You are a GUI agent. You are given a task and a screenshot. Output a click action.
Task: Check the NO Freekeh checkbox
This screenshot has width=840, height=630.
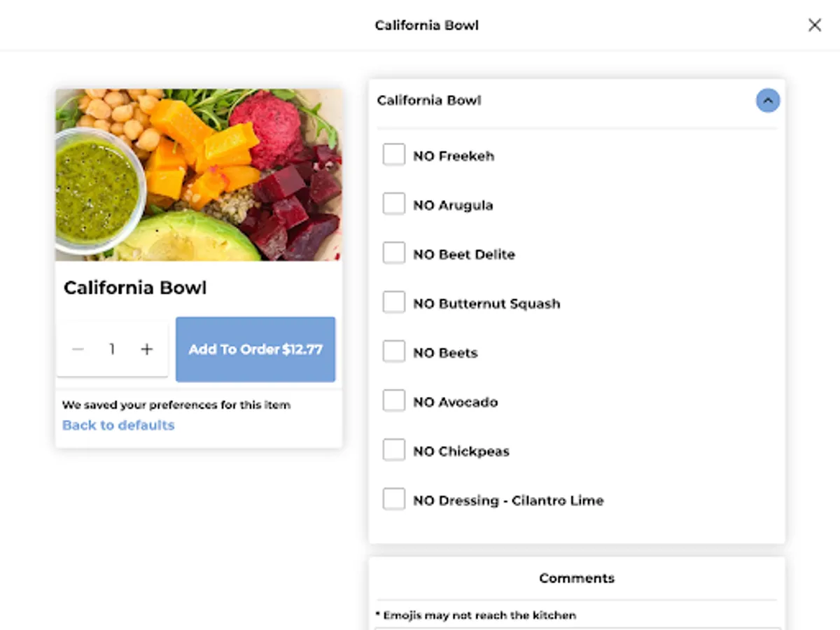(x=394, y=155)
